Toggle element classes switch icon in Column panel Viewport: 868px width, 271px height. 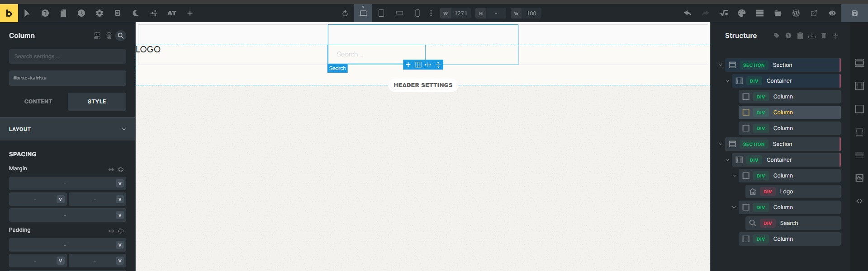[x=97, y=36]
